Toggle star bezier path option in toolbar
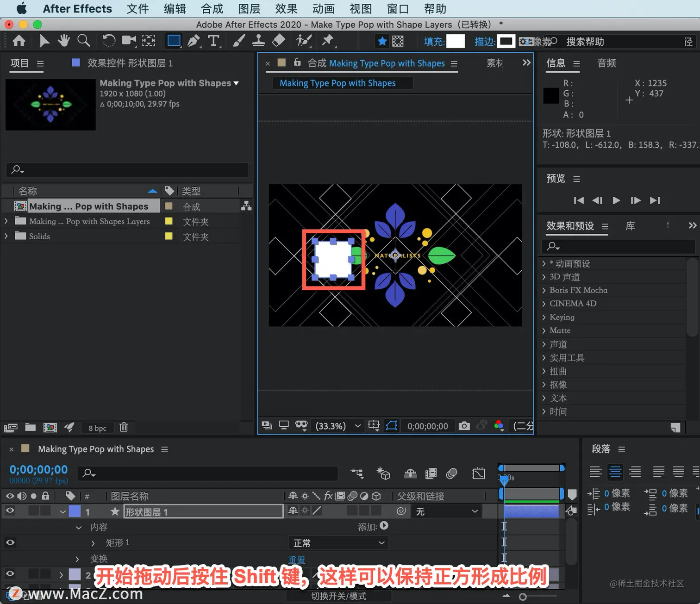Image resolution: width=700 pixels, height=604 pixels. point(382,41)
